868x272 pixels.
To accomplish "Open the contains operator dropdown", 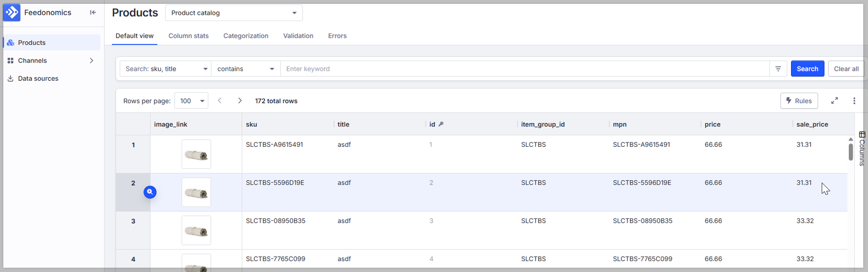I will coord(246,69).
